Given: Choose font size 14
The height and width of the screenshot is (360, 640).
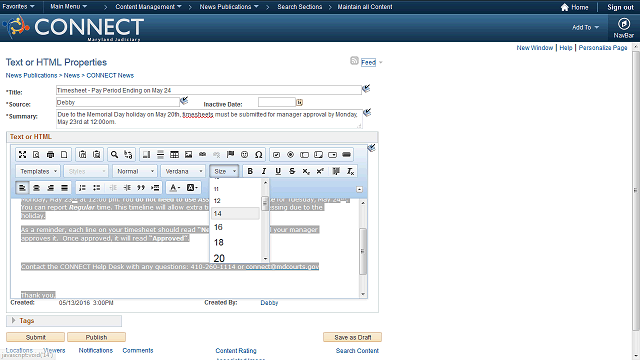Looking at the screenshot, I should coord(235,213).
